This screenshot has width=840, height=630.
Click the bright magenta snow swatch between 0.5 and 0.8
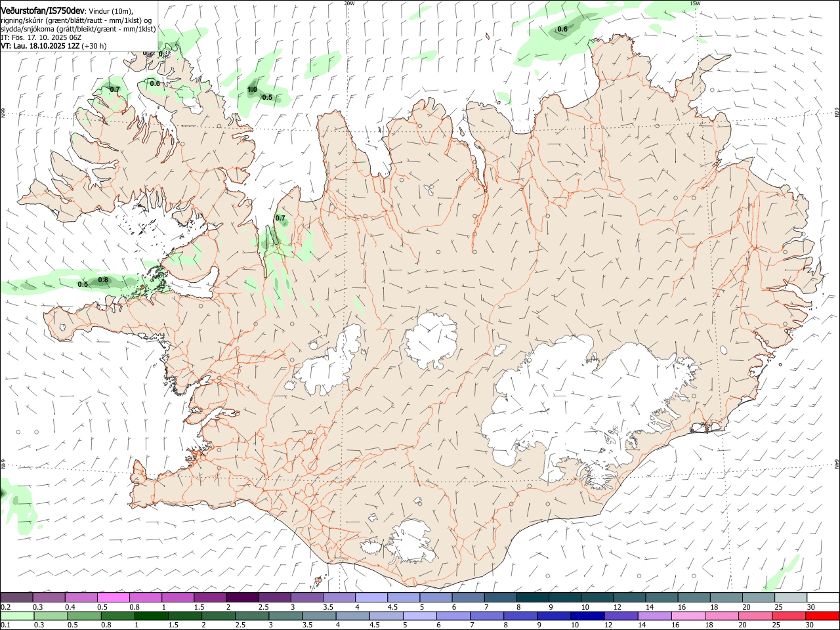point(114,598)
